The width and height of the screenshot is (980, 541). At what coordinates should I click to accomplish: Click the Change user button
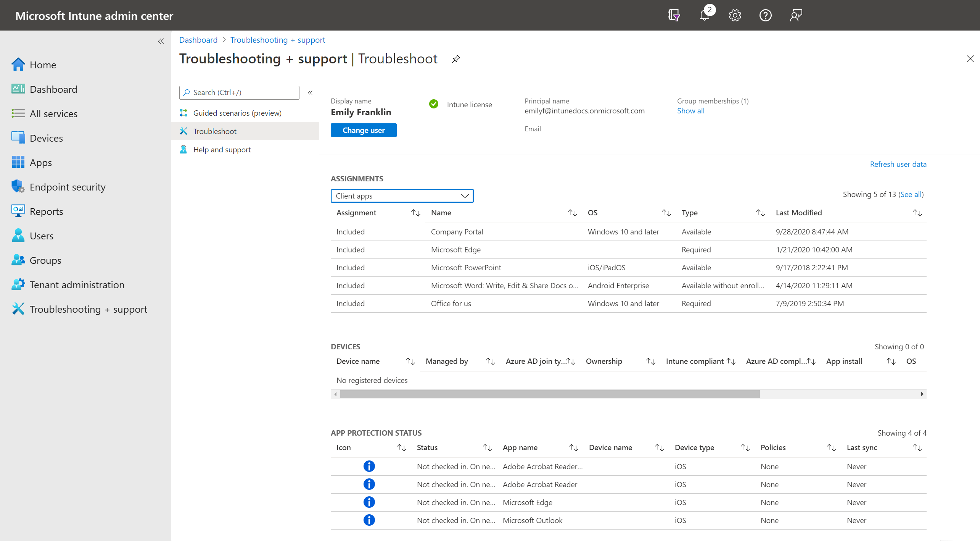coord(364,130)
